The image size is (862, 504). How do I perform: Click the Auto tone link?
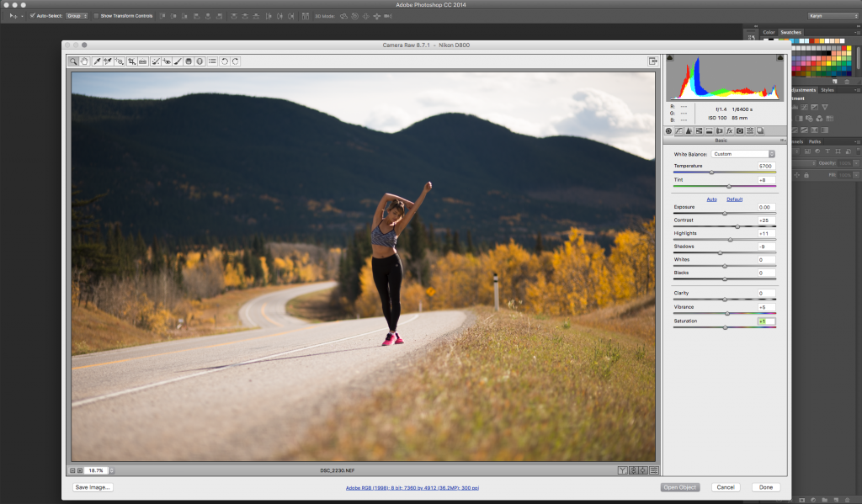pyautogui.click(x=711, y=199)
